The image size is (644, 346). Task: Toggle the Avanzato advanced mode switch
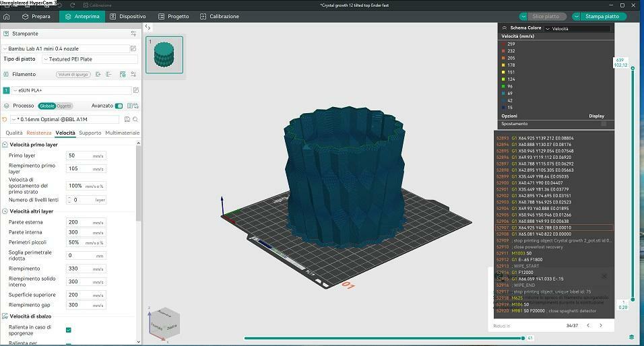click(119, 106)
